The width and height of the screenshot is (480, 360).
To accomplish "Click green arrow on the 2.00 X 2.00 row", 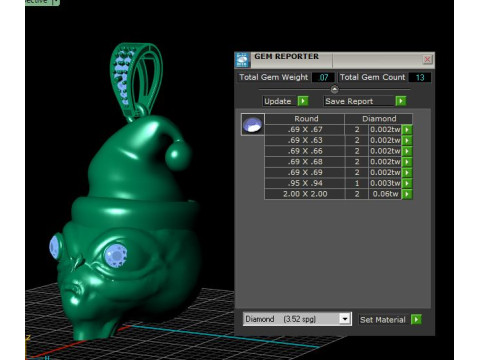I will pos(407,194).
